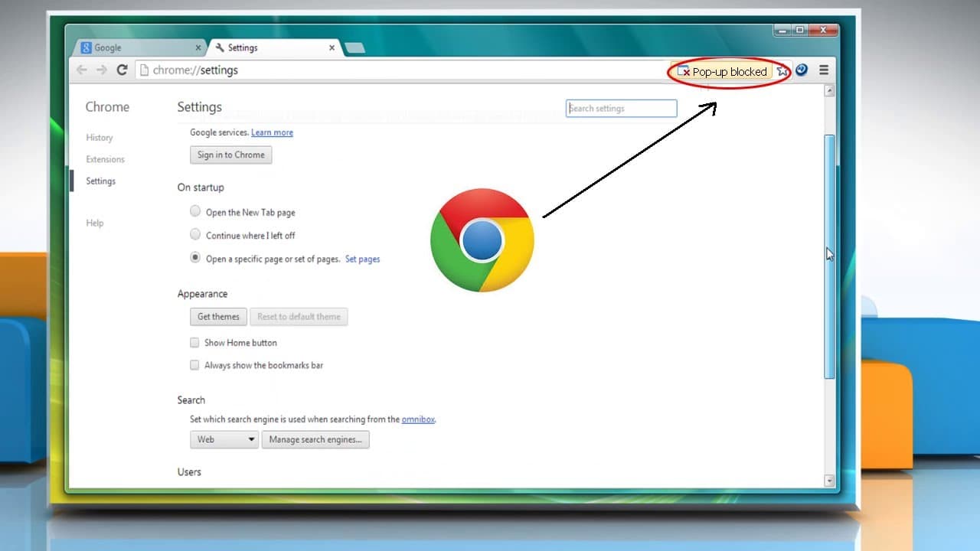Click the page icon in the address bar
980x551 pixels.
pos(143,70)
